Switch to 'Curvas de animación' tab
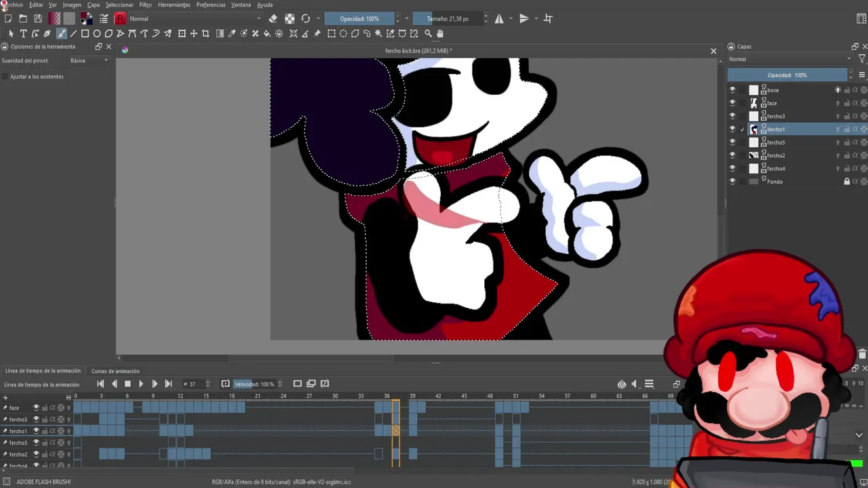868x488 pixels. [115, 371]
